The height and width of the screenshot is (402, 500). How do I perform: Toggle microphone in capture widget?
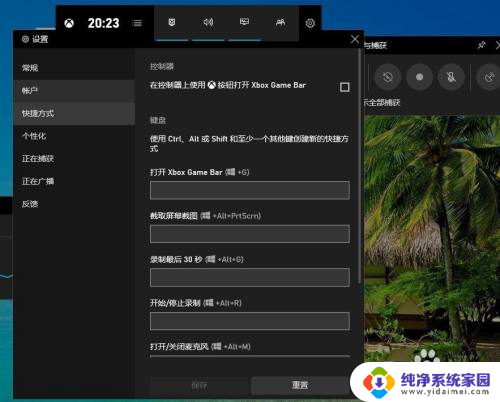[x=451, y=77]
